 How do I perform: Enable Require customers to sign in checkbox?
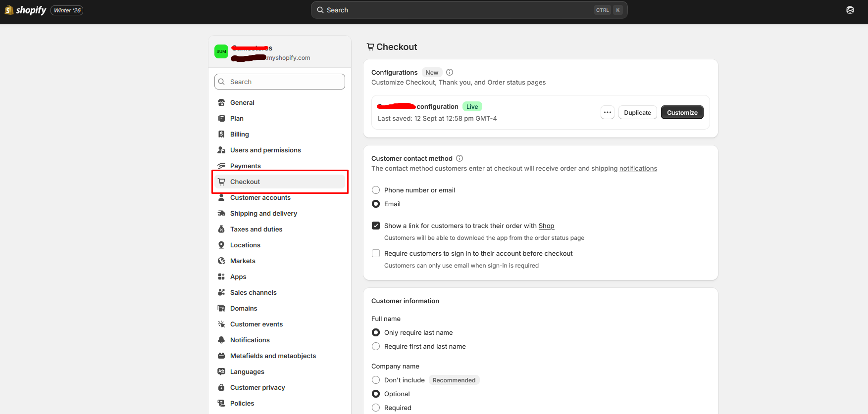376,253
